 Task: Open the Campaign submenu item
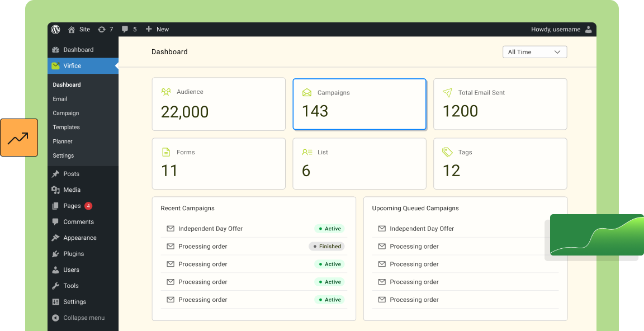pyautogui.click(x=66, y=113)
